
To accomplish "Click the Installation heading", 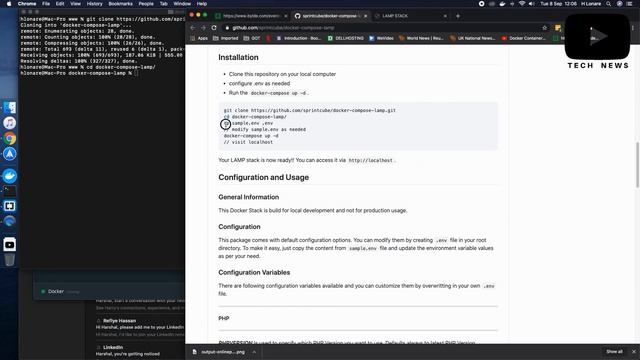I will point(238,58).
